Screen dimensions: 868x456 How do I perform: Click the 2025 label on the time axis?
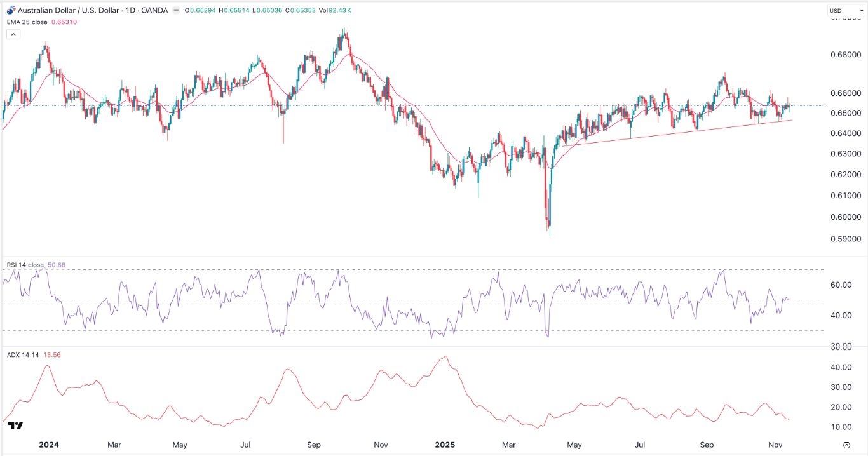[445, 445]
